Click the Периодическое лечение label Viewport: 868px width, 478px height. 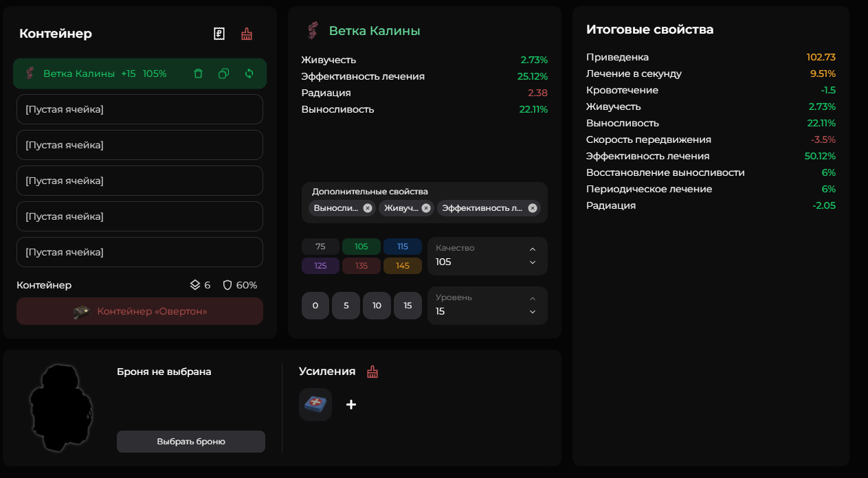tap(649, 189)
